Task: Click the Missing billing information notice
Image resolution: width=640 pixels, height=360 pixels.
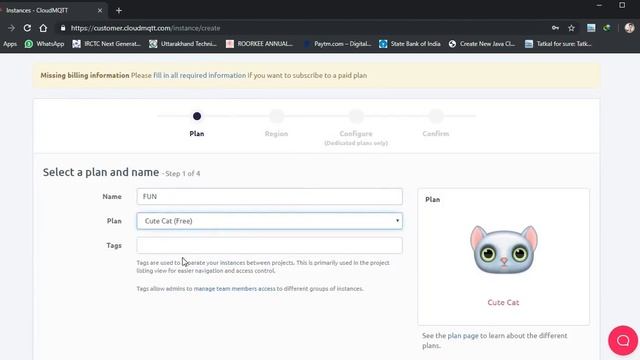Action: coord(316,76)
